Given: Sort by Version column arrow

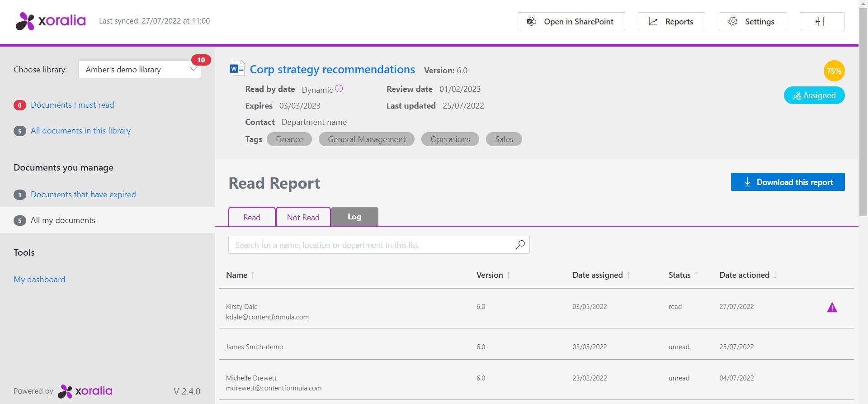Looking at the screenshot, I should 509,275.
